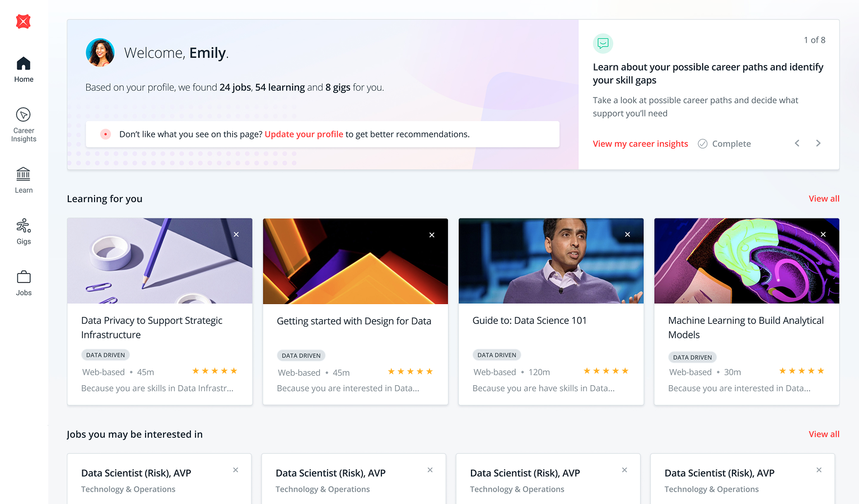Viewport: 859px width, 504px height.
Task: Dismiss the Getting started with Design course
Action: (432, 235)
